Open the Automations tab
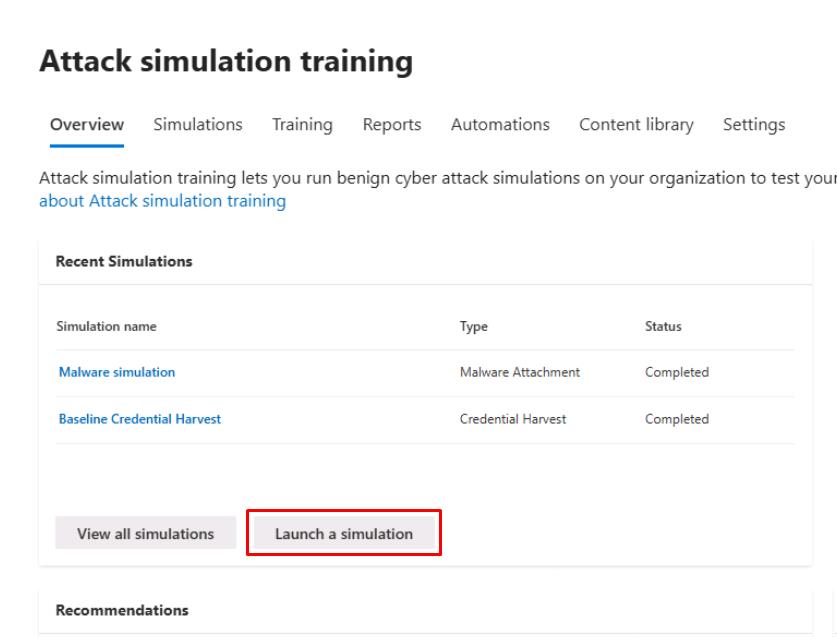This screenshot has height=638, width=837. tap(500, 125)
